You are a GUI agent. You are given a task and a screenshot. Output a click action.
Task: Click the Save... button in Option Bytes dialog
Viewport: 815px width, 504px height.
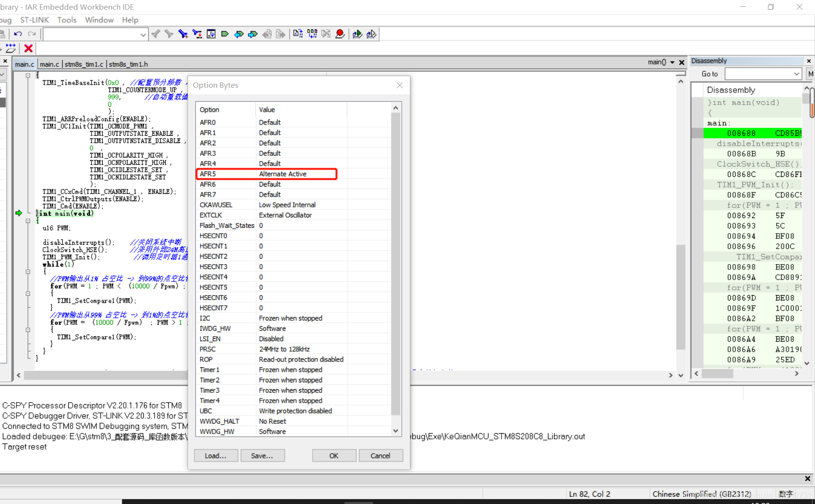[263, 455]
